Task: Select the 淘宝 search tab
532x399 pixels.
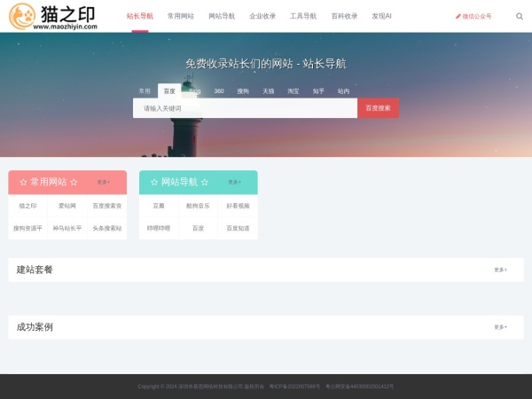Action: click(x=293, y=91)
